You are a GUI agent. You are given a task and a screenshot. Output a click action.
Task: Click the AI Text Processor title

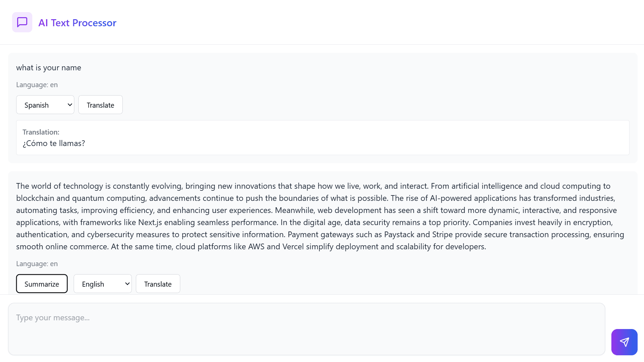pos(77,23)
